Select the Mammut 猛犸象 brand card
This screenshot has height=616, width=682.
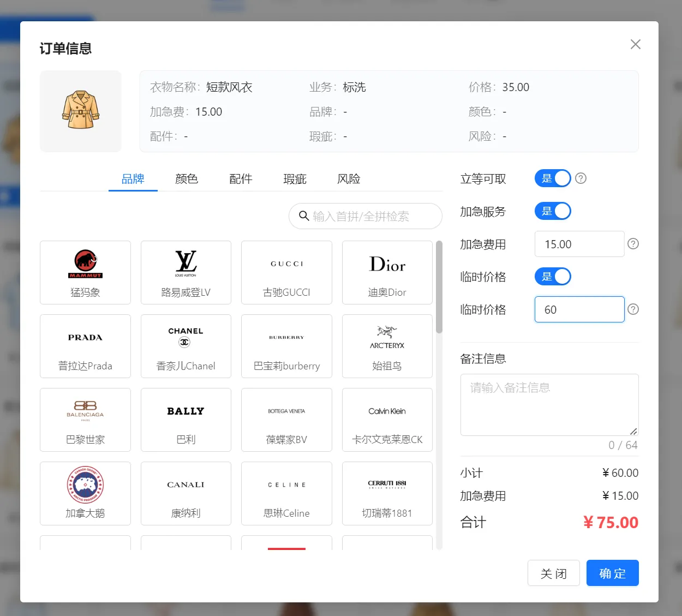click(x=85, y=272)
